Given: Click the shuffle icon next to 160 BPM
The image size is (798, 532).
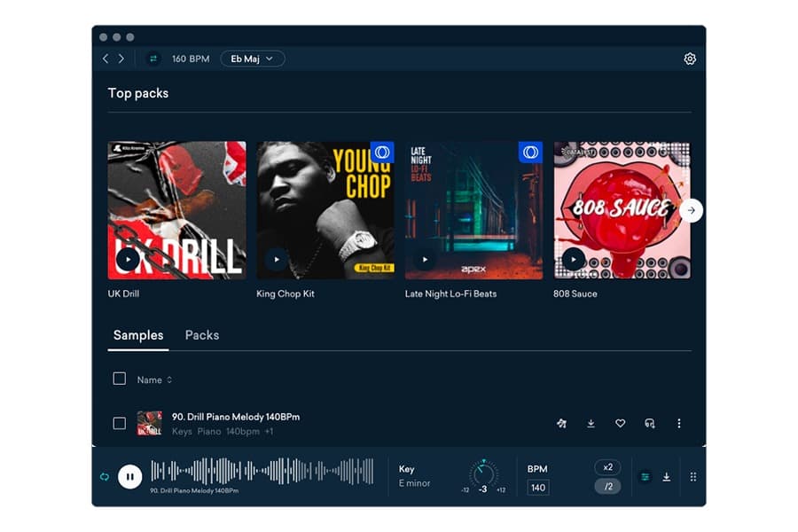Looking at the screenshot, I should pyautogui.click(x=152, y=59).
